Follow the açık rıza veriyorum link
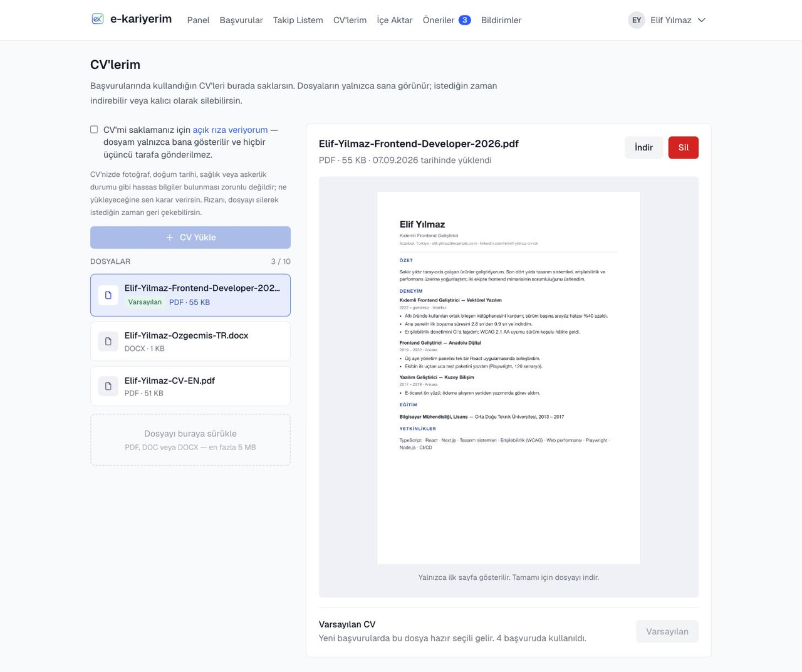 230,130
